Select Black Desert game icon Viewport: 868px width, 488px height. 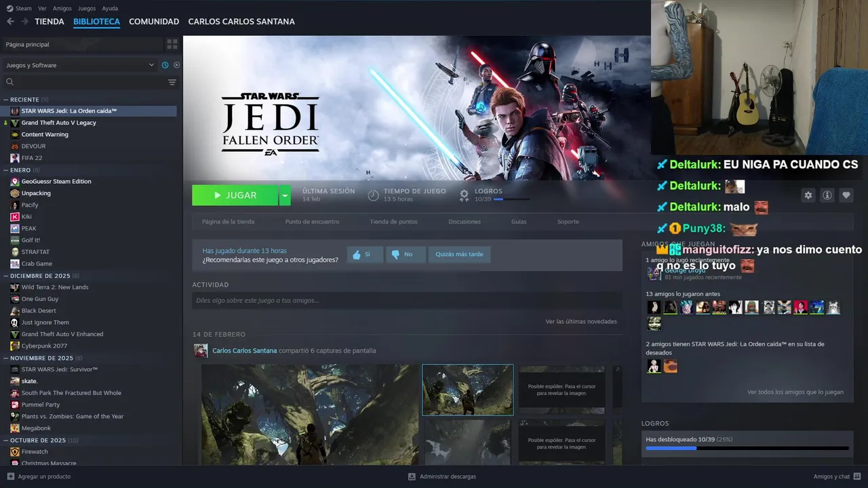(x=15, y=310)
